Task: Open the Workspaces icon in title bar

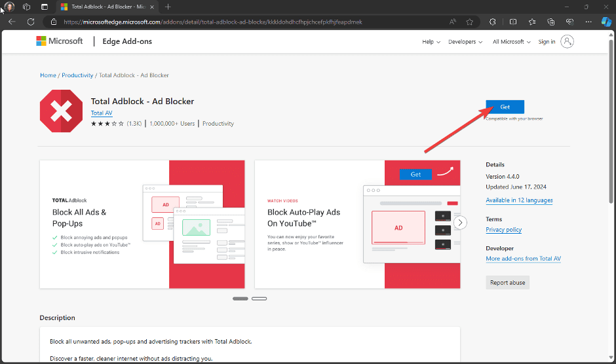Action: pyautogui.click(x=27, y=7)
